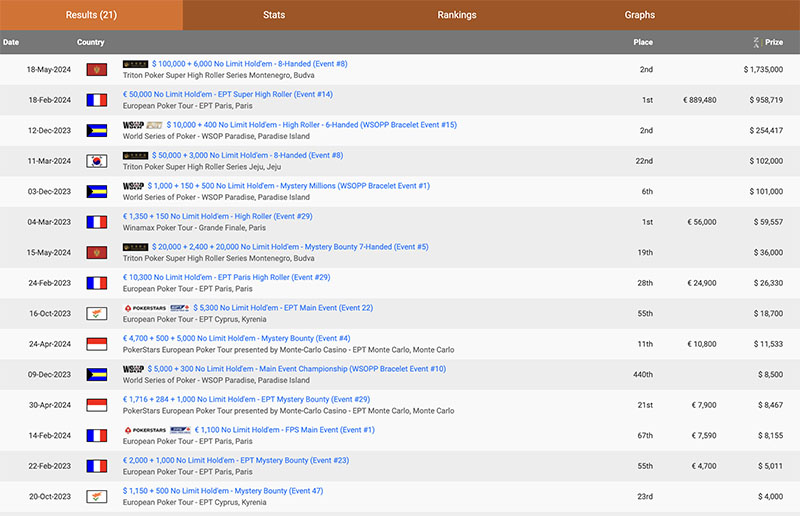Click the Montenegro flag in the 18-May-2024 row
The image size is (800, 516).
pyautogui.click(x=95, y=69)
